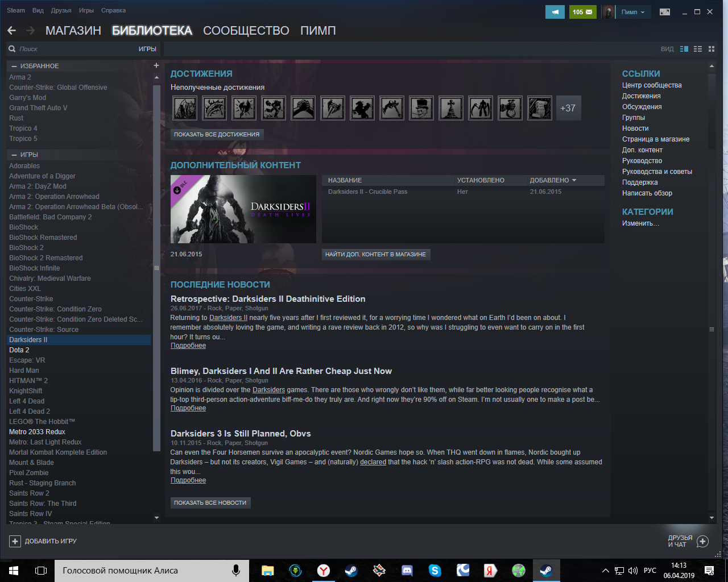Viewport: 728px width, 582px height.
Task: Open the horse rider achievement icon
Action: 362,107
